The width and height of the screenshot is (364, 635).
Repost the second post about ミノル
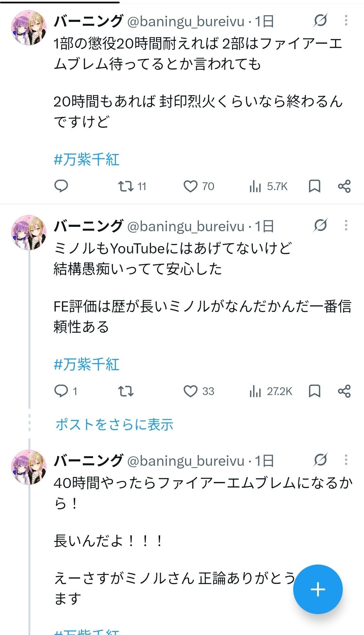(x=126, y=391)
